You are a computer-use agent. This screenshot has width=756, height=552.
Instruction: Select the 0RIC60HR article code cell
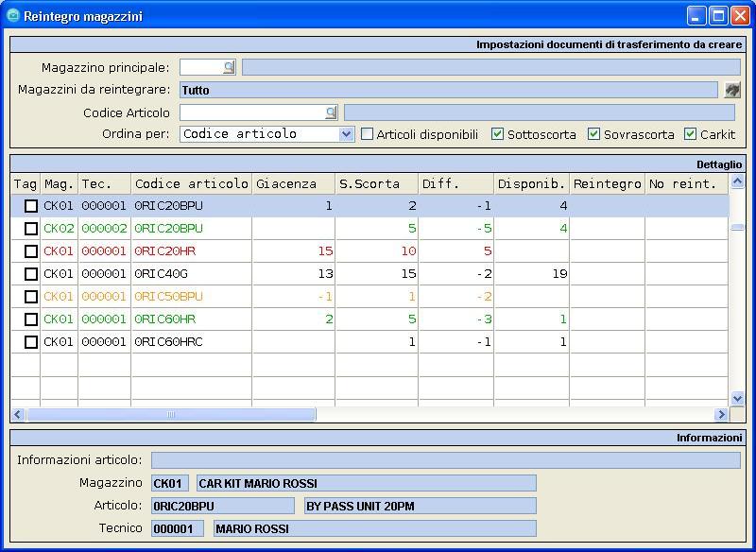click(x=192, y=319)
